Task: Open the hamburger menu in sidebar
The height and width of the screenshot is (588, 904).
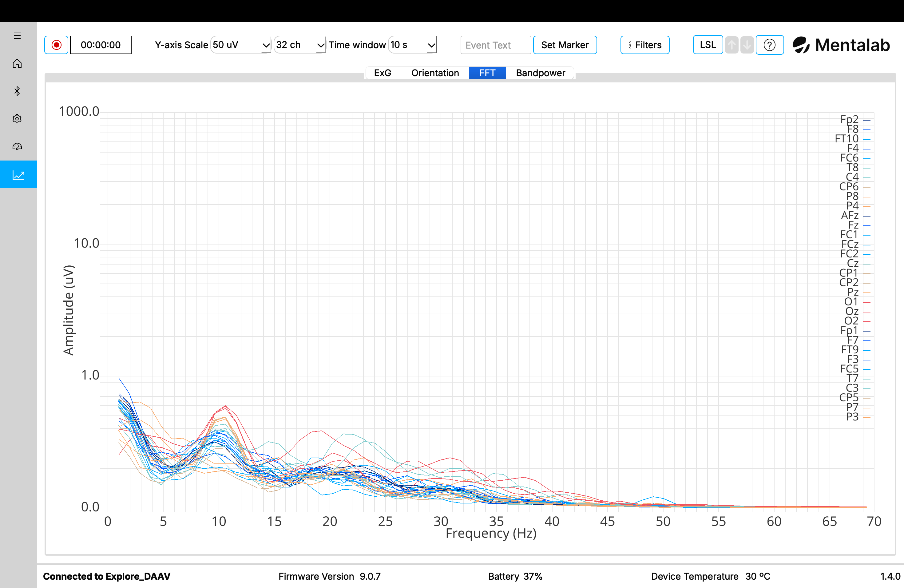Action: tap(17, 36)
